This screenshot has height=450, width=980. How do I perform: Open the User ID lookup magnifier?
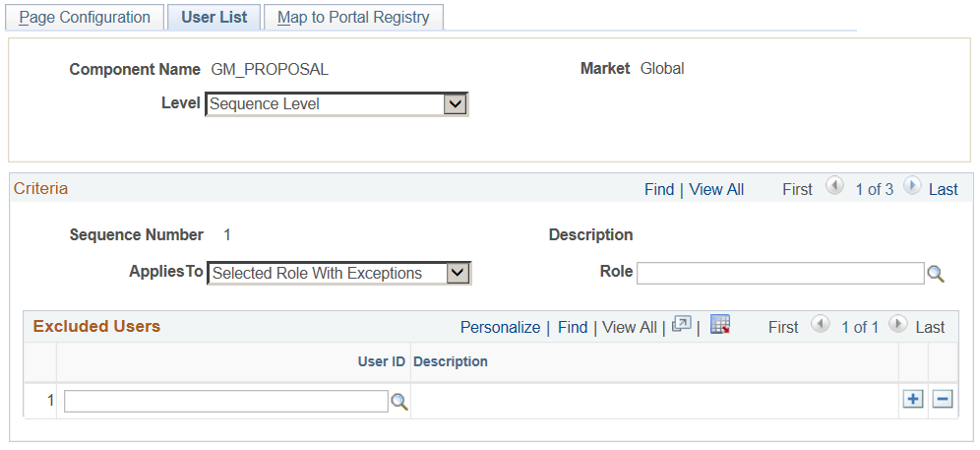click(x=399, y=401)
